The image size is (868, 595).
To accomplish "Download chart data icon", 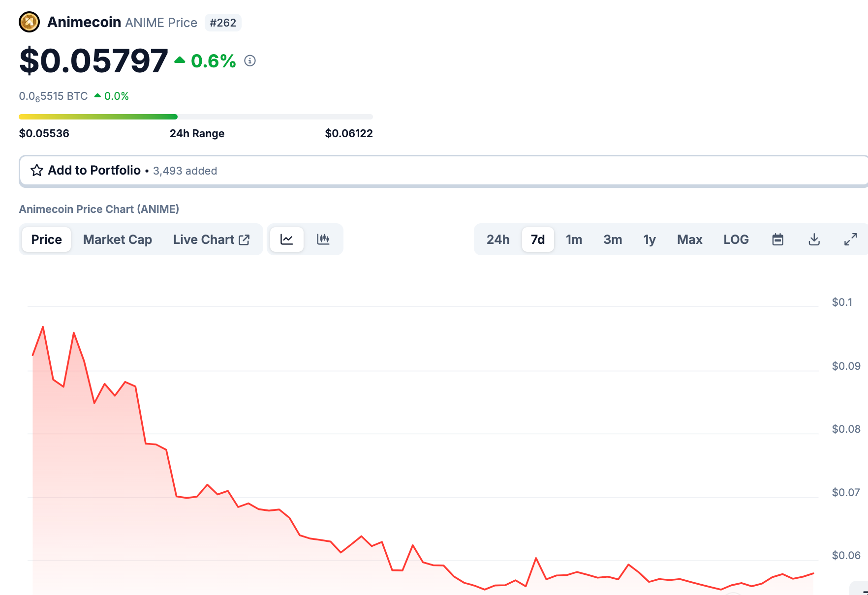I will (x=814, y=239).
